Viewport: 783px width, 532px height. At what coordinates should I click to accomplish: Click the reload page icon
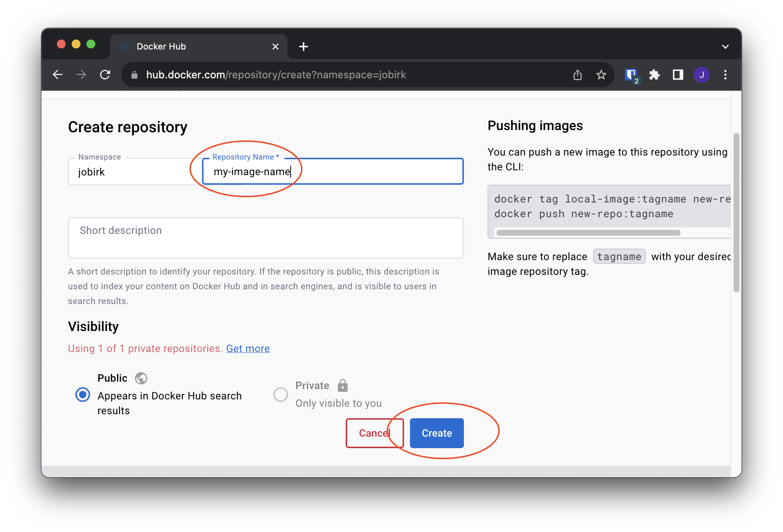click(105, 75)
